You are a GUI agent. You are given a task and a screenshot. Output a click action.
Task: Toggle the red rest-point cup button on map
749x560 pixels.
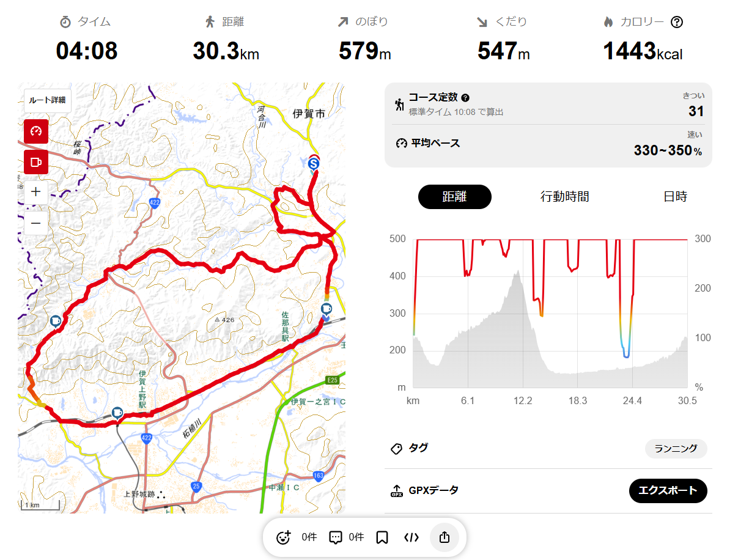(36, 162)
